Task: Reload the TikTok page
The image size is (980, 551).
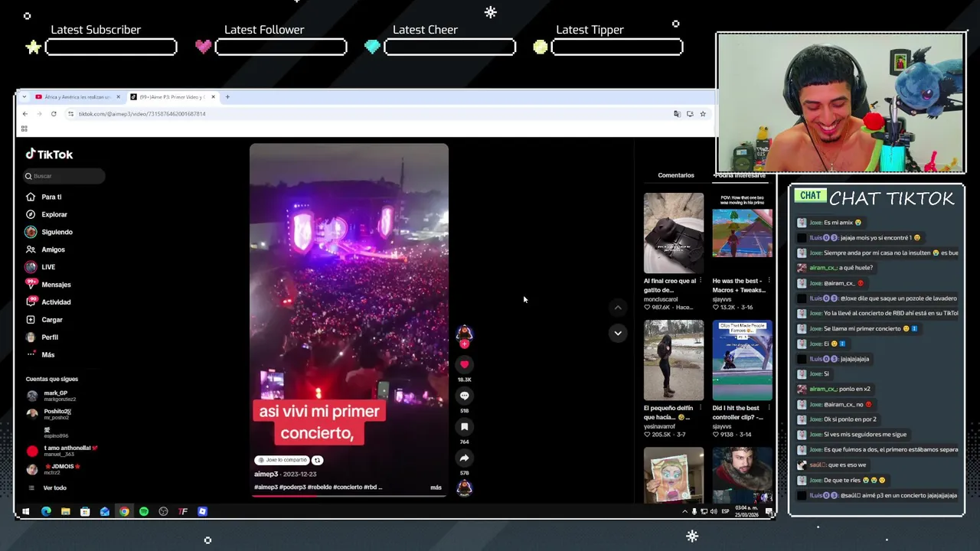Action: (x=54, y=114)
